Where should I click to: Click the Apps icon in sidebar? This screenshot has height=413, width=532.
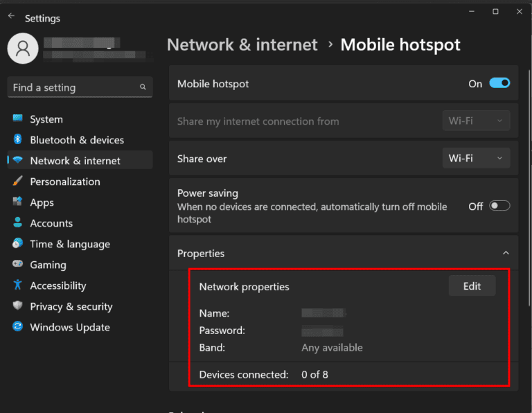coord(17,202)
